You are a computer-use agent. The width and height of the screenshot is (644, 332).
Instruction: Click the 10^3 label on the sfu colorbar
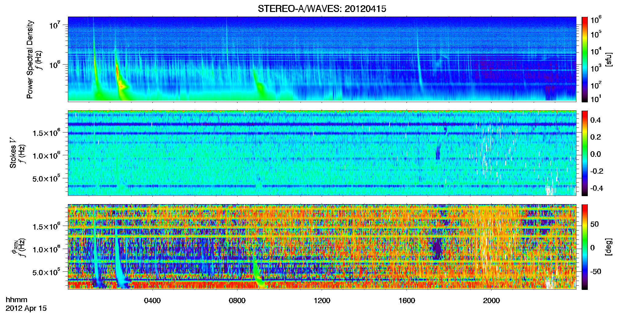[596, 68]
